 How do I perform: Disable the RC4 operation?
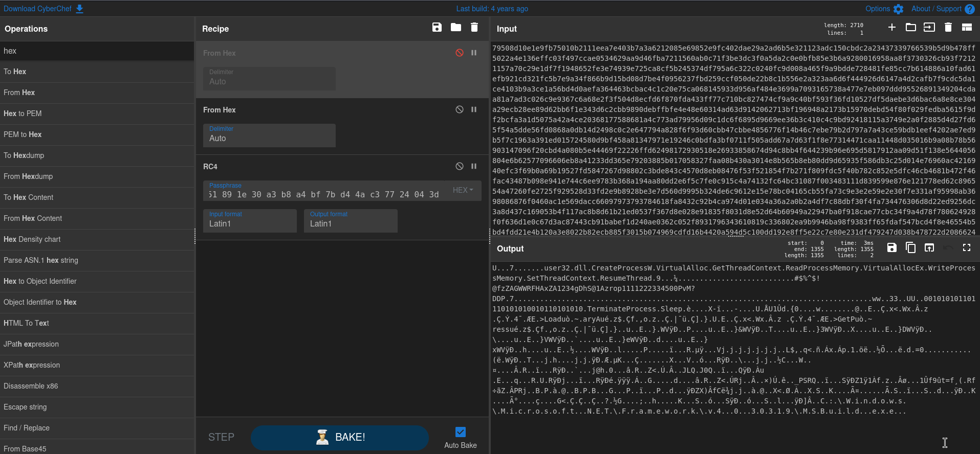pyautogui.click(x=460, y=166)
